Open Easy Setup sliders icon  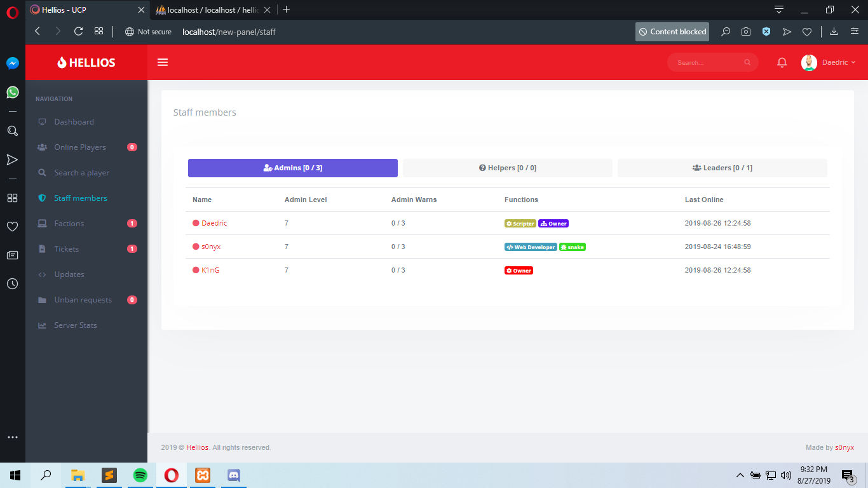855,32
